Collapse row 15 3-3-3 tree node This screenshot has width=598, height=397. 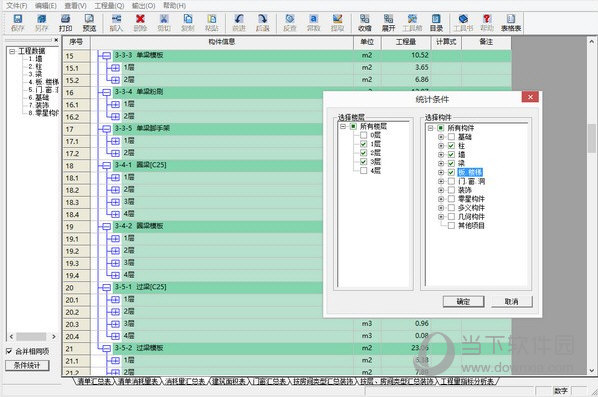point(106,56)
